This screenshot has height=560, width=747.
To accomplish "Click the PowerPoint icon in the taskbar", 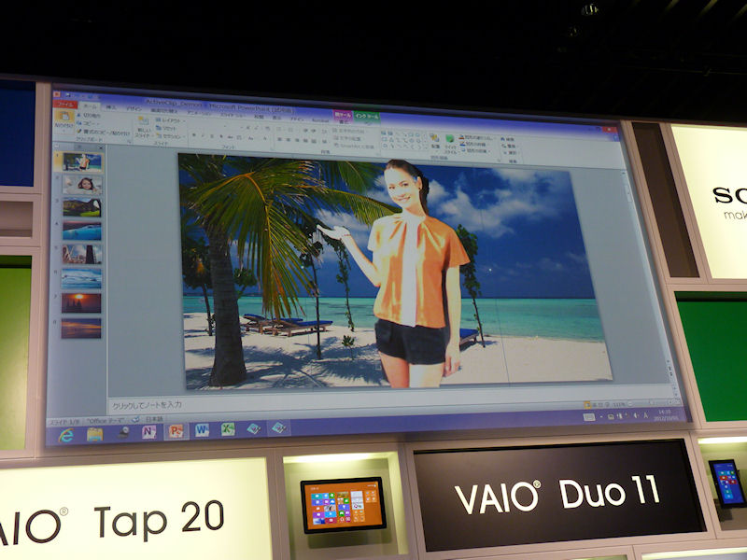I will click(175, 431).
